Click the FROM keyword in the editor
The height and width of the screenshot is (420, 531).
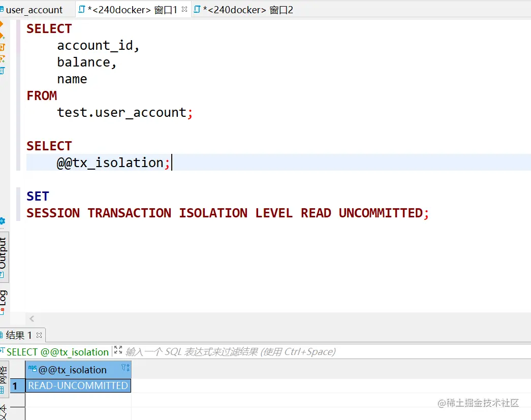pos(42,96)
